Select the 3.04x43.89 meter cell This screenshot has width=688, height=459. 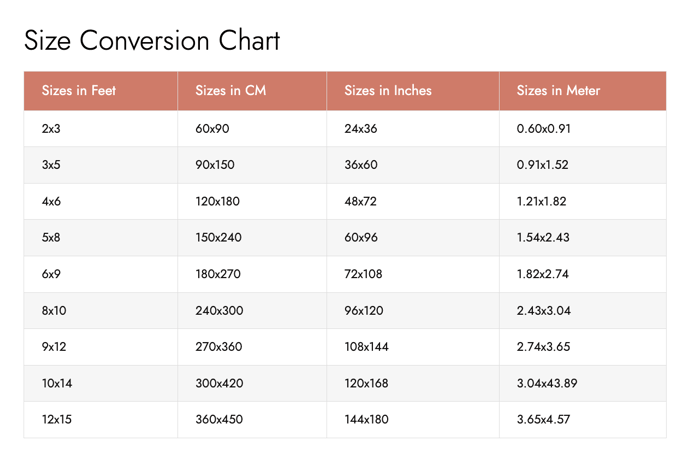pos(547,383)
